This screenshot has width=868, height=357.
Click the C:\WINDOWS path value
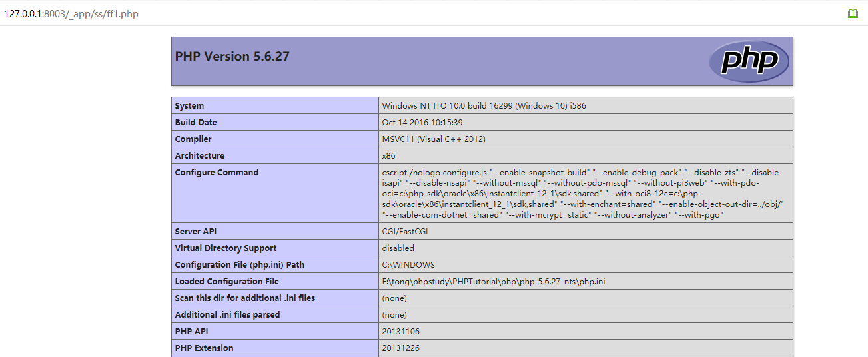(x=408, y=265)
